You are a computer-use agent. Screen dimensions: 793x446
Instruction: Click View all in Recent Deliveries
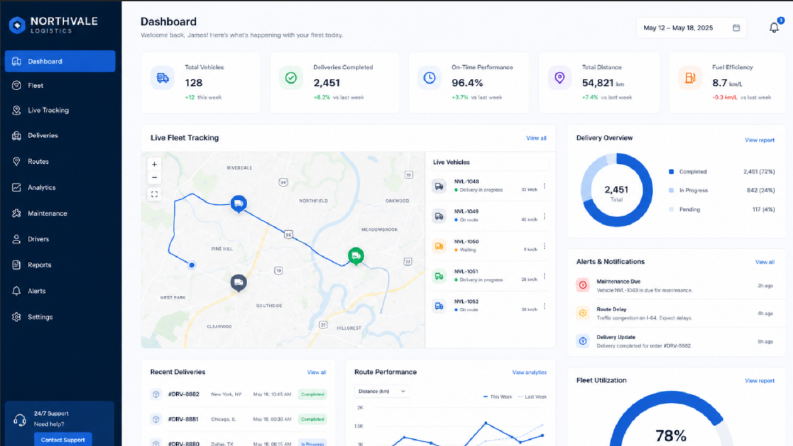point(317,372)
